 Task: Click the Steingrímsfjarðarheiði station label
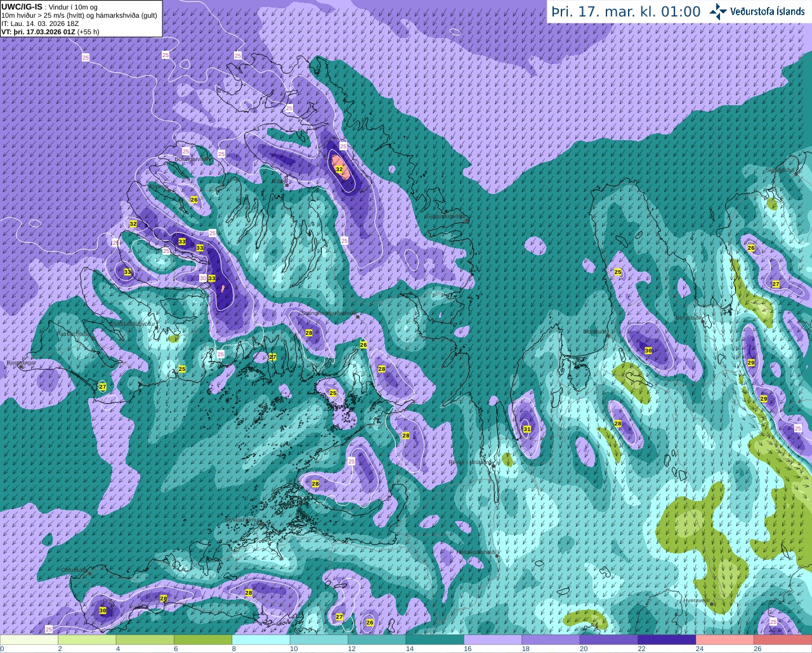click(329, 313)
